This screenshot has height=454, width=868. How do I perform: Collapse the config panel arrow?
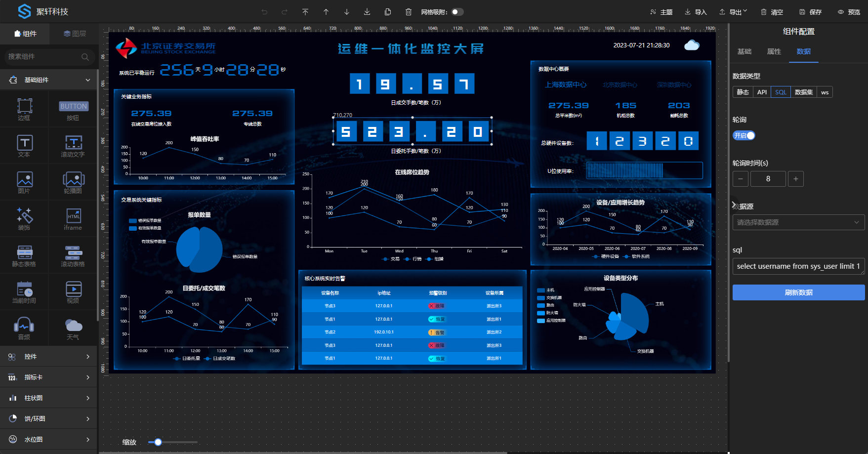click(x=734, y=204)
